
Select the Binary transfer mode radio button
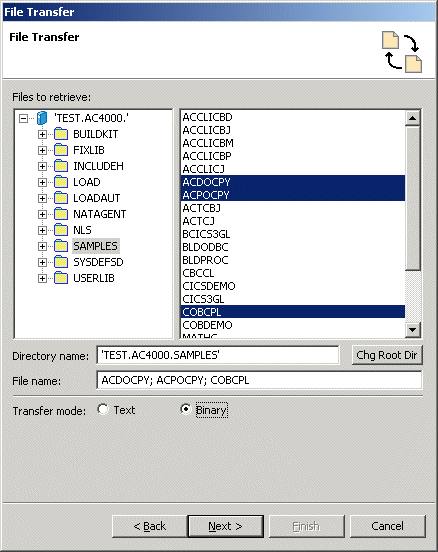point(185,409)
